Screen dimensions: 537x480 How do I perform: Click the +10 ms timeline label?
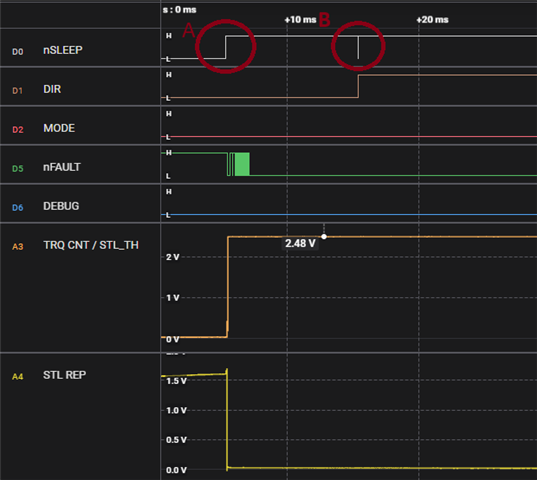[x=300, y=20]
